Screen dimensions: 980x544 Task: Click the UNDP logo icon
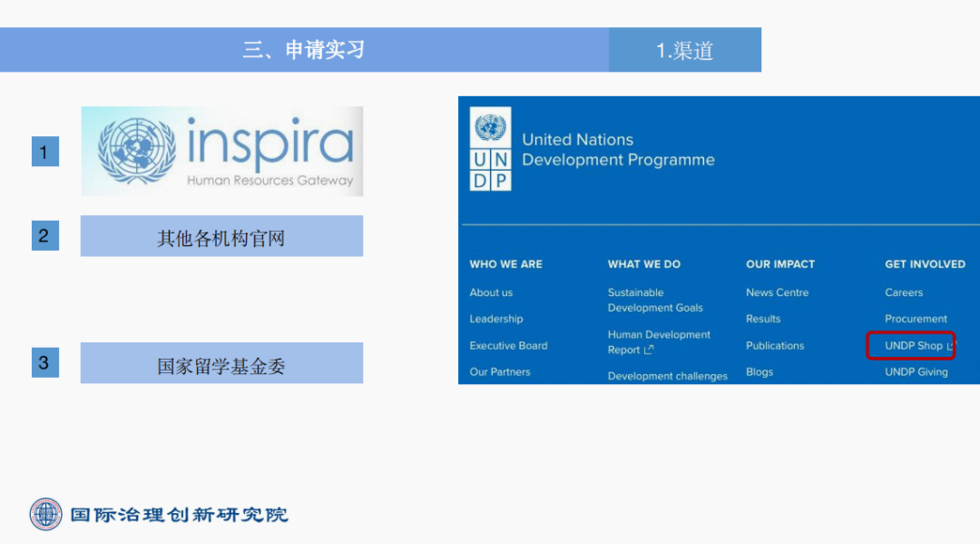coord(490,149)
